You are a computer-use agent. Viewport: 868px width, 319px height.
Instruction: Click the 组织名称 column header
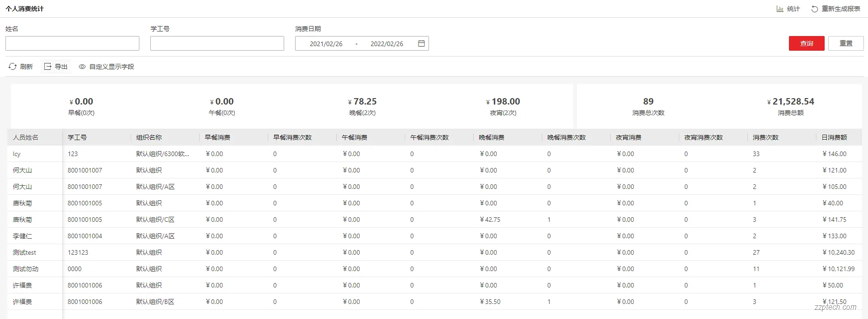point(149,137)
